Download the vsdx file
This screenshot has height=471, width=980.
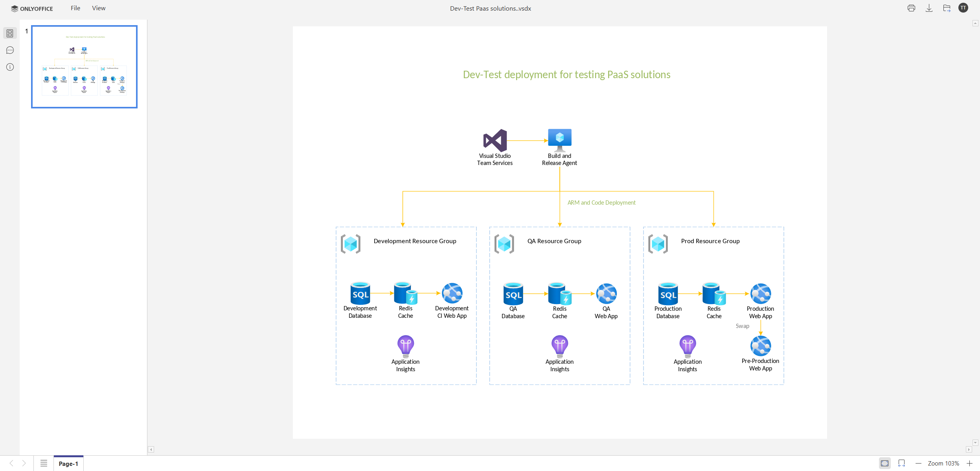[929, 8]
